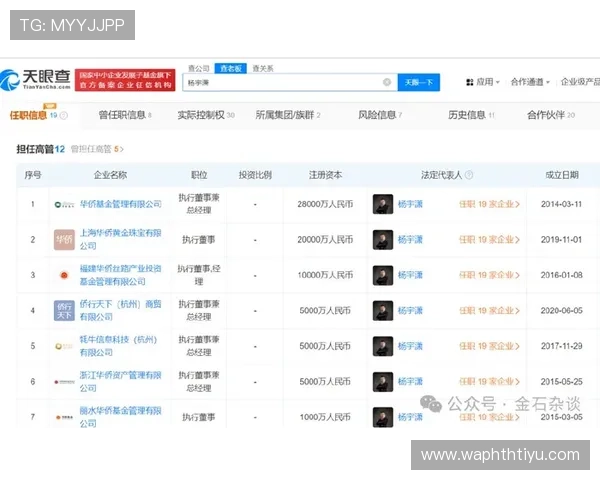
Task: Click the 职位 column header
Action: (199, 175)
